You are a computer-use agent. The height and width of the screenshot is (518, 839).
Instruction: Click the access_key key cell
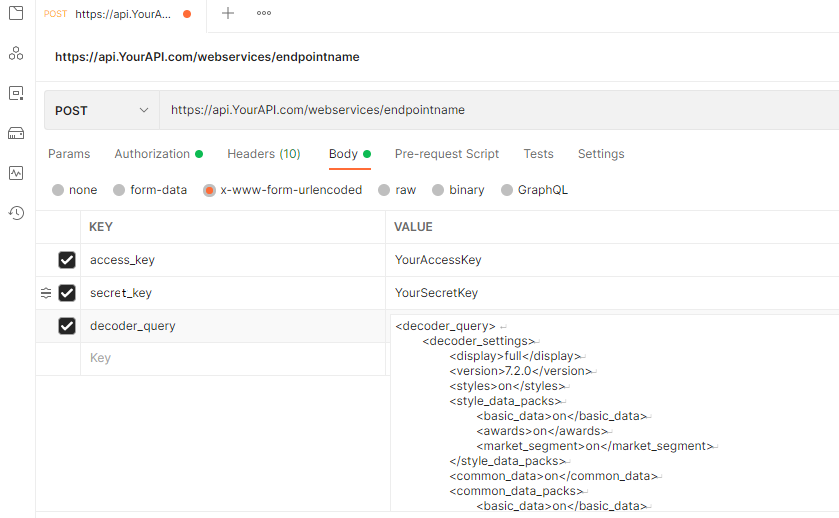233,260
